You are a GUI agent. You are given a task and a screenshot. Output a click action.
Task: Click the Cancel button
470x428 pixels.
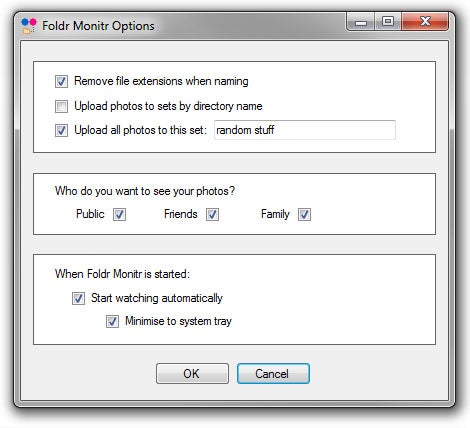click(273, 374)
